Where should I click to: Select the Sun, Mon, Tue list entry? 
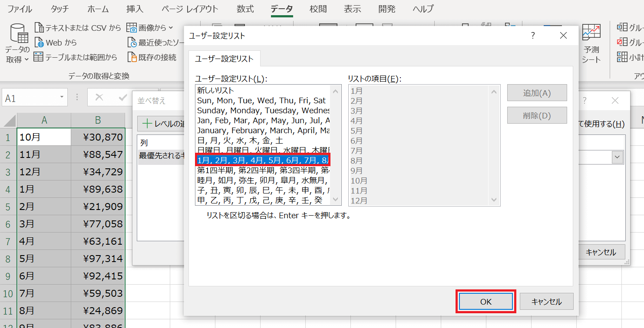click(261, 100)
